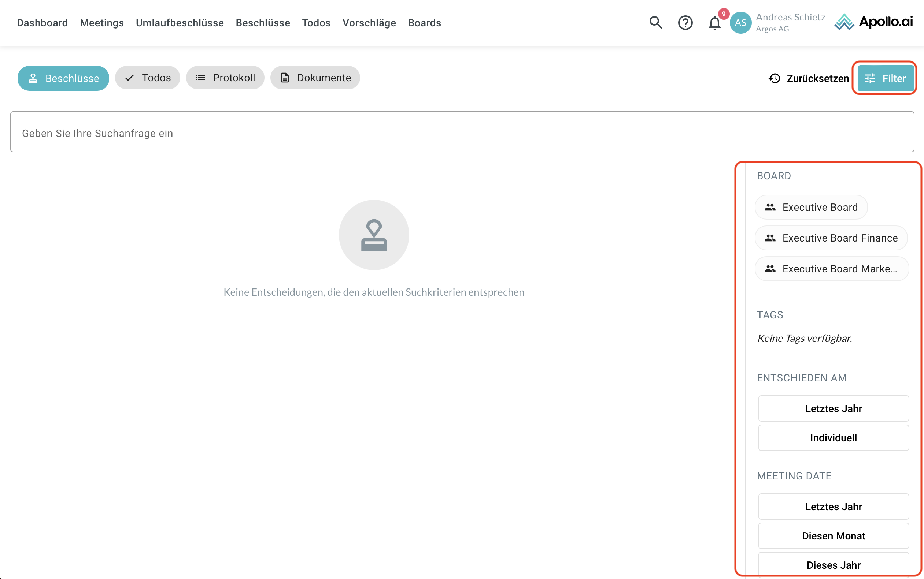Click the Apollo.ai logo
Screen dimensions: 924x579
(x=873, y=22)
